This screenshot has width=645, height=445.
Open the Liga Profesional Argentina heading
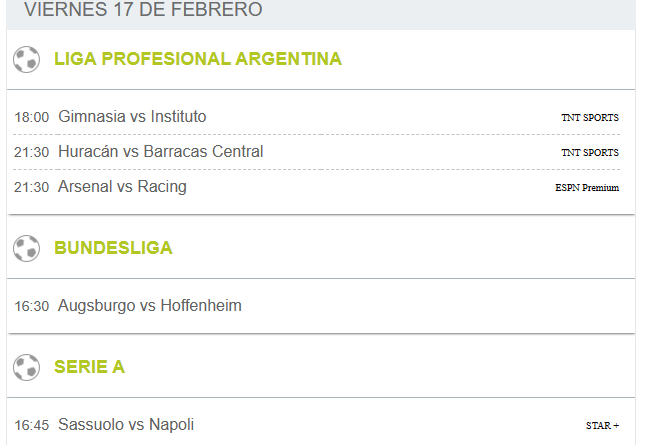click(198, 59)
